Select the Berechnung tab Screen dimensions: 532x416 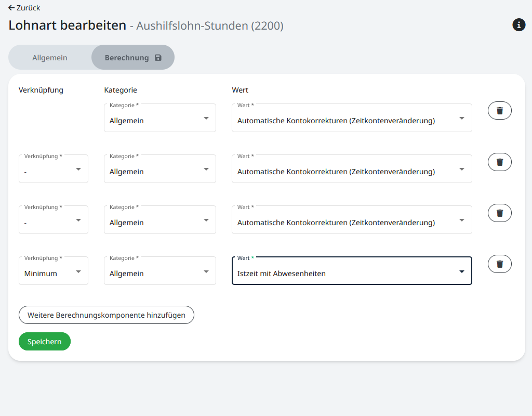click(x=127, y=58)
